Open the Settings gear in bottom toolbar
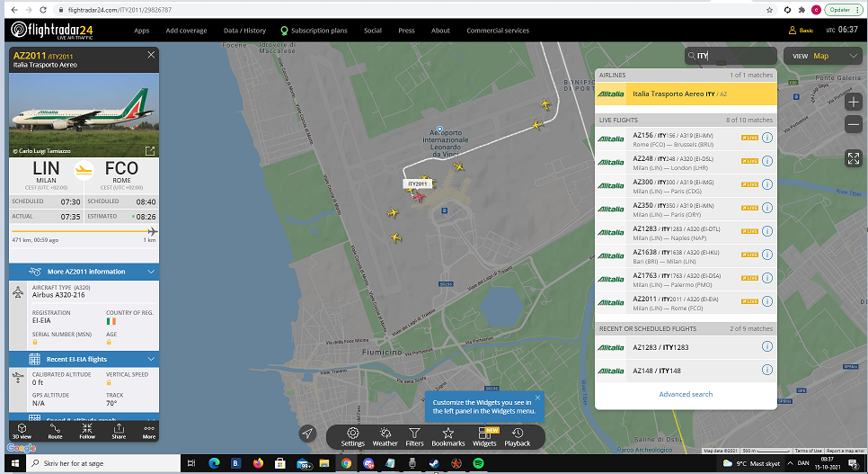 [352, 437]
